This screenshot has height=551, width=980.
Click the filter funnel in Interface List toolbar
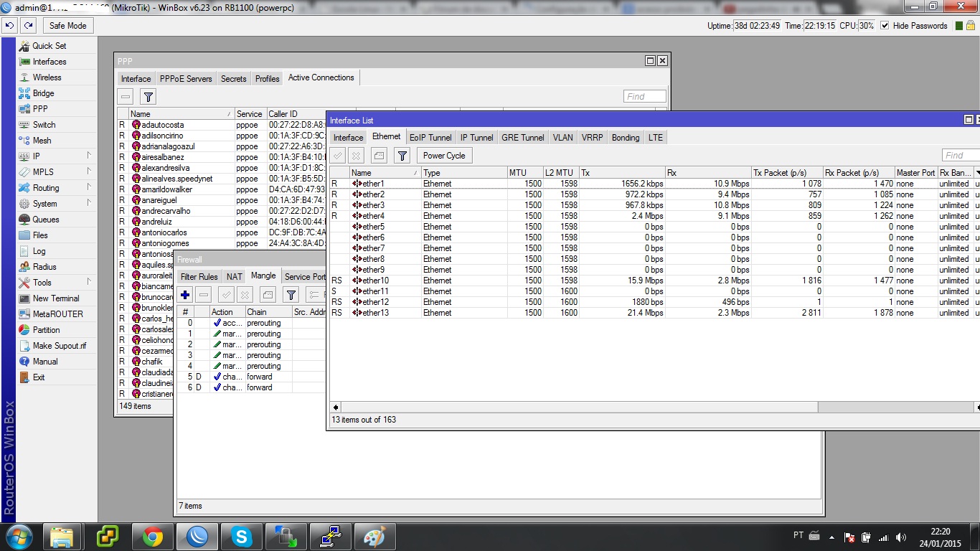tap(402, 156)
